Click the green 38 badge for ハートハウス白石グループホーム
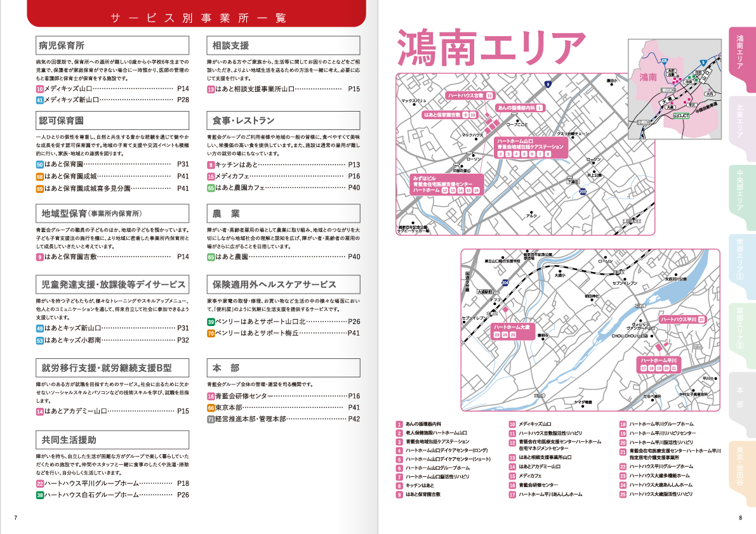Image resolution: width=756 pixels, height=534 pixels. pos(39,495)
